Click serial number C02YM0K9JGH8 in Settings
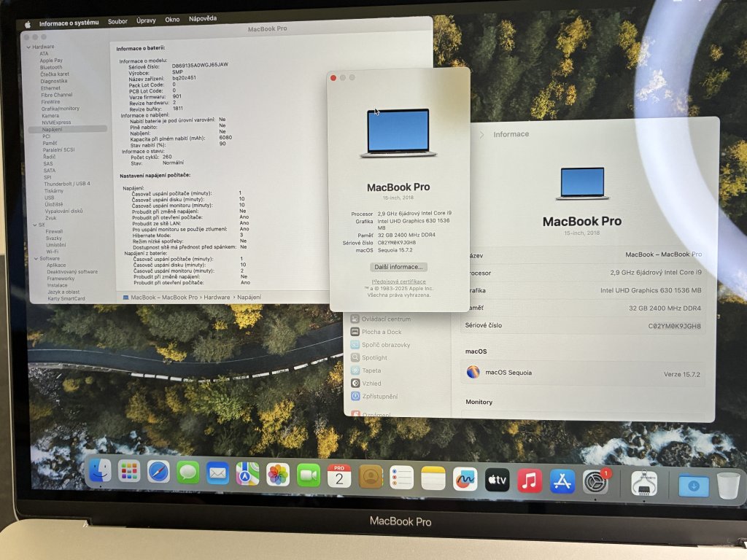The height and width of the screenshot is (560, 747). (x=674, y=326)
